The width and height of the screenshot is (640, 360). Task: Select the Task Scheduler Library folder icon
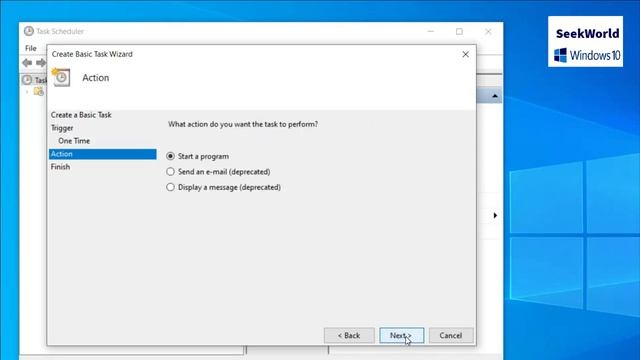(x=38, y=91)
